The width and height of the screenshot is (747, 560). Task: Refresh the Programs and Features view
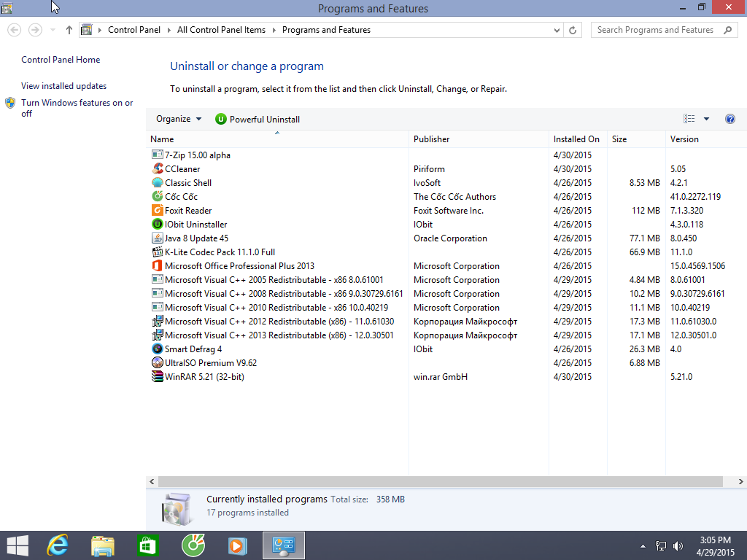(x=573, y=31)
